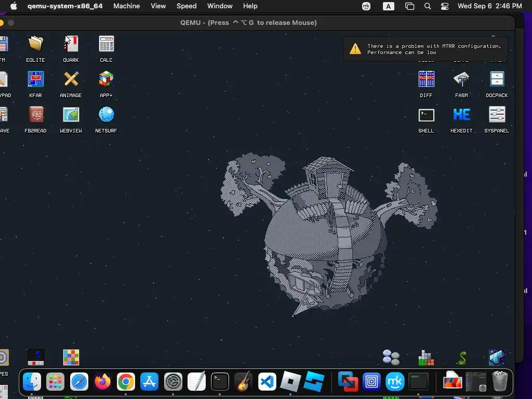Open Control Center in the menu bar
The height and width of the screenshot is (399, 532).
tap(445, 6)
